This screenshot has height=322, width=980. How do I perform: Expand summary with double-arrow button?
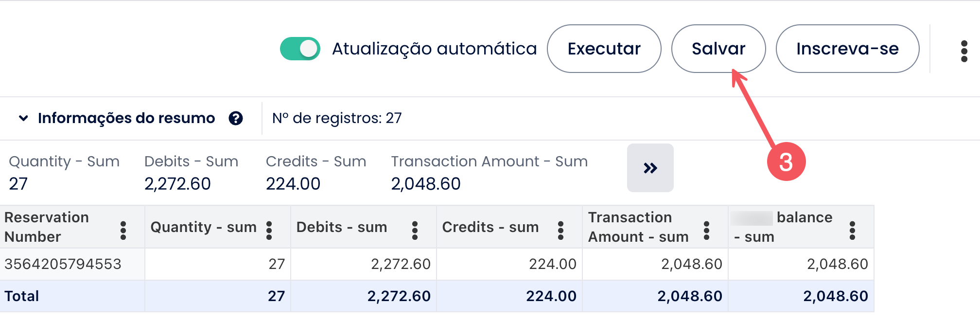(650, 168)
